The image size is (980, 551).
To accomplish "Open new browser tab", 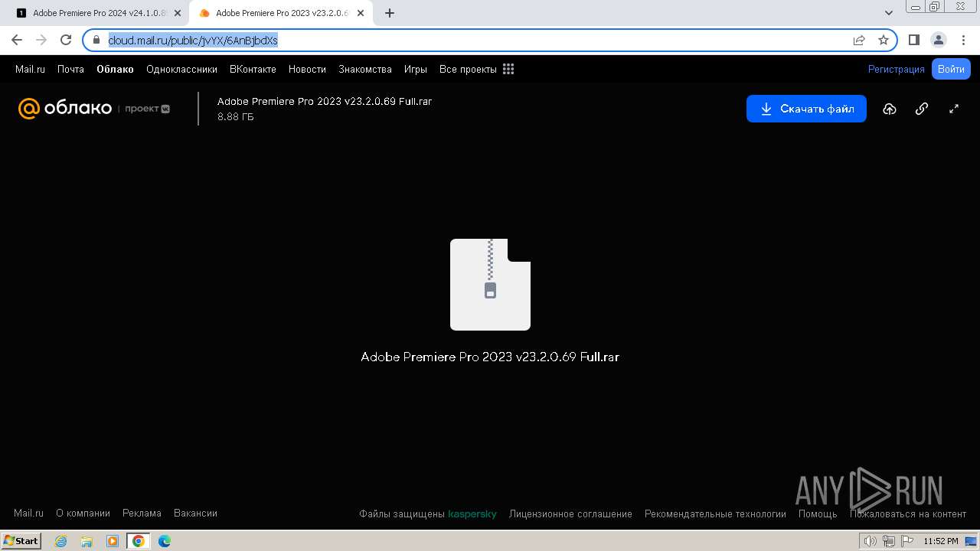I will point(390,13).
